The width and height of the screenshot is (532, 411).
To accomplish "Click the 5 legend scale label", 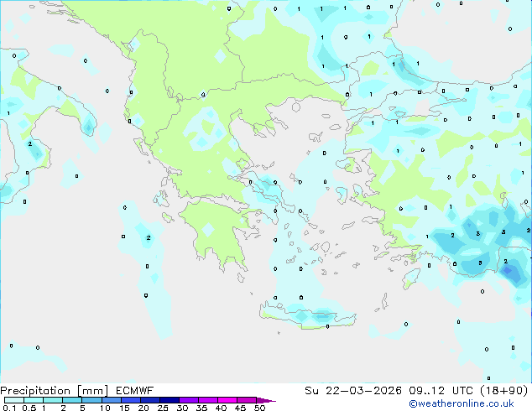I will pyautogui.click(x=82, y=408).
